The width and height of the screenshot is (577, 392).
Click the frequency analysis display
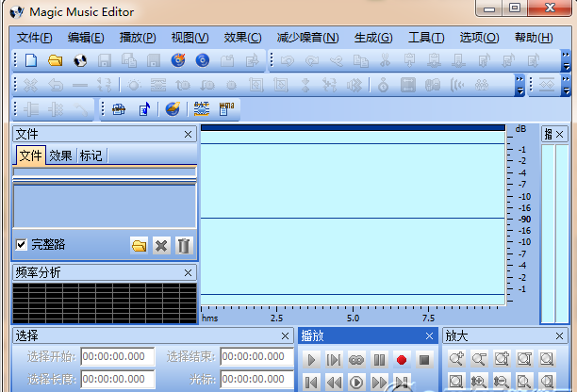[x=105, y=303]
